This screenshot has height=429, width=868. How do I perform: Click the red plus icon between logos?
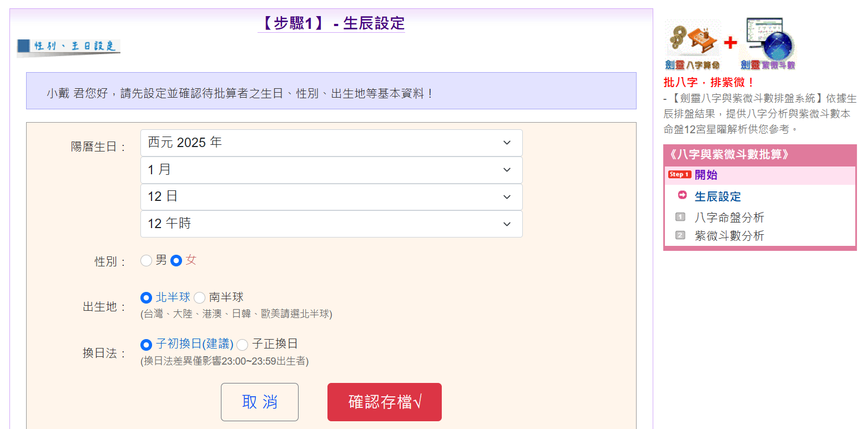point(730,42)
